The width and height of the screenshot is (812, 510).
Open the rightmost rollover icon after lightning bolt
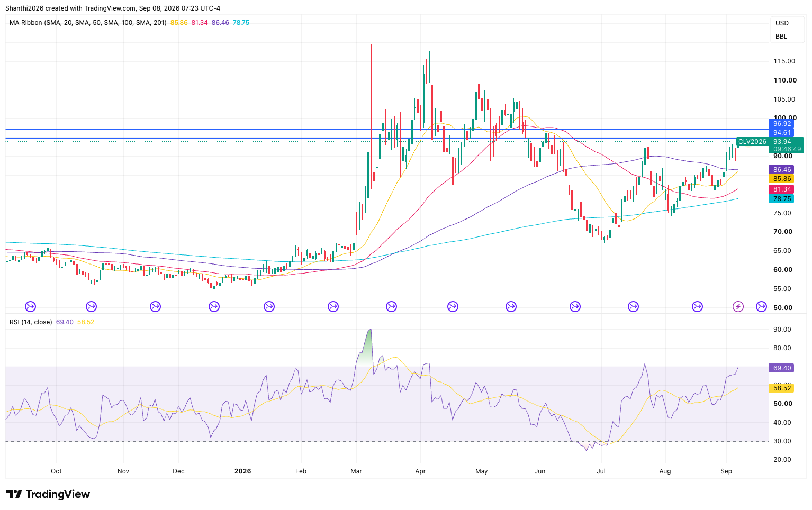[761, 306]
